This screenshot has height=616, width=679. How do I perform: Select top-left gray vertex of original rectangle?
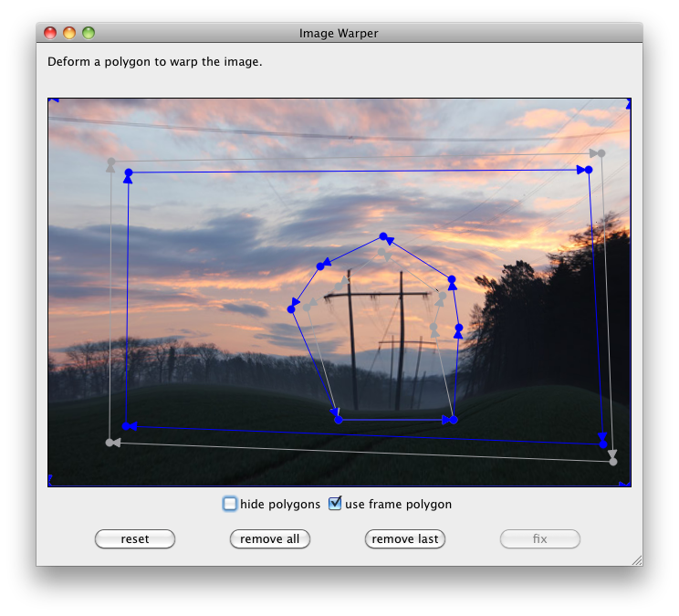[110, 162]
